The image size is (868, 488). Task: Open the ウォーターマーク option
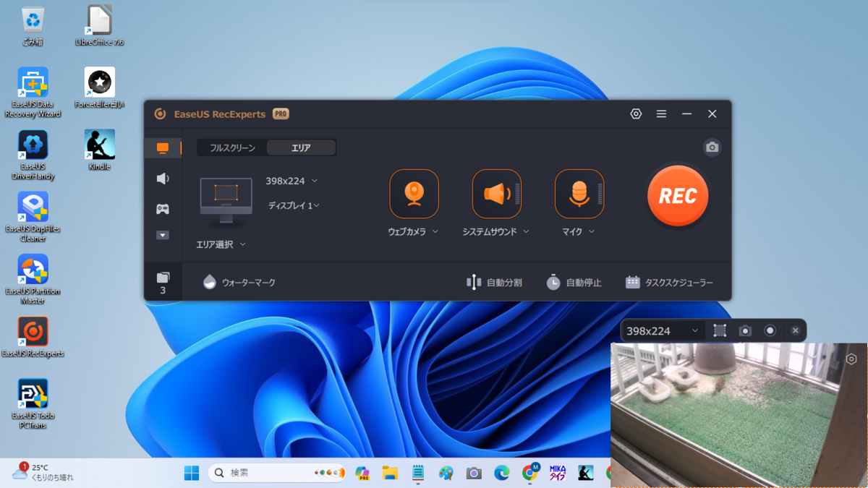point(239,283)
